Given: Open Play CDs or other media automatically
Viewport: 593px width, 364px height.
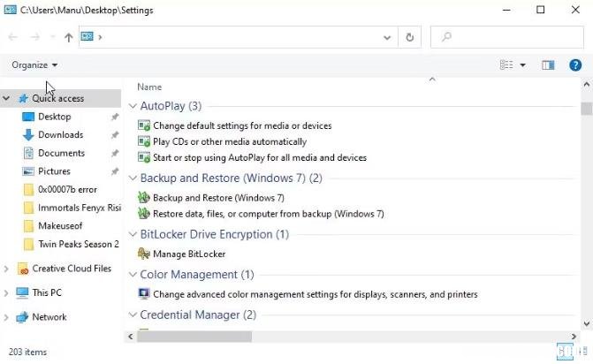Looking at the screenshot, I should pos(230,141).
